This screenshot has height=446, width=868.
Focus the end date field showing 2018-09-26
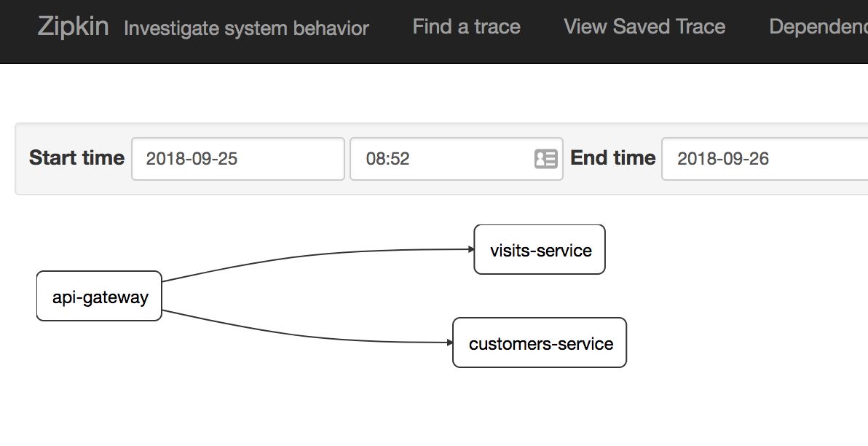765,159
